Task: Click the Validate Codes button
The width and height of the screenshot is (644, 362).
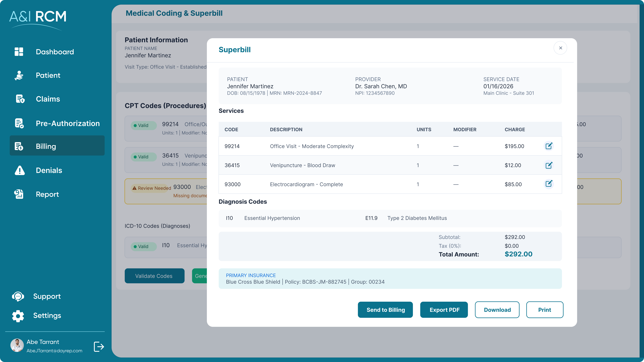Action: click(x=154, y=276)
